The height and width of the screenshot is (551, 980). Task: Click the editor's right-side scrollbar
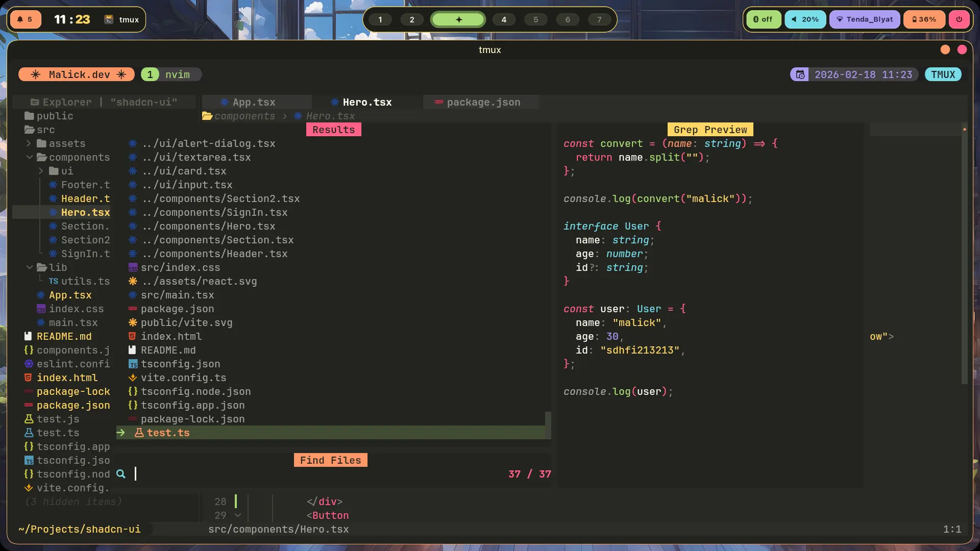coord(965,253)
